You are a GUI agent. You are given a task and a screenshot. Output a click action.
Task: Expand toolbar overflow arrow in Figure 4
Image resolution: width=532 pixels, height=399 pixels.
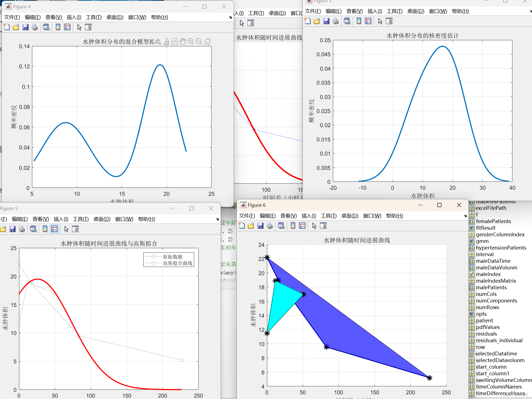pyautogui.click(x=231, y=17)
